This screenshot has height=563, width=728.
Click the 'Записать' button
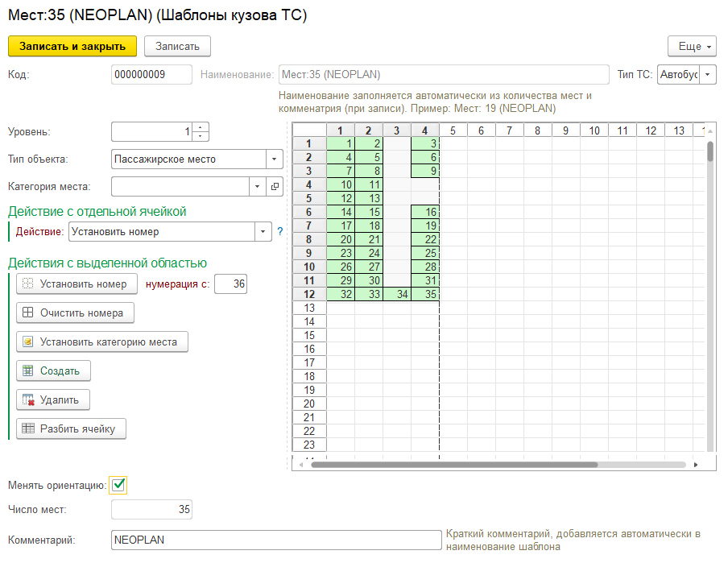177,47
